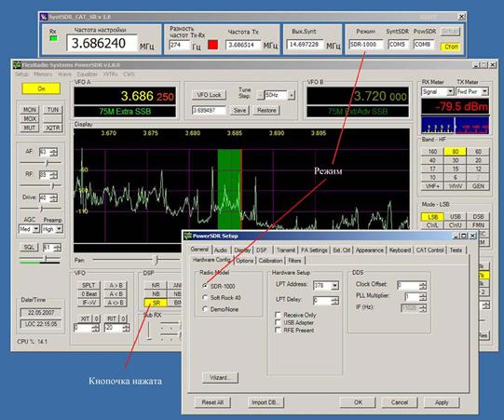
Task: Switch to the Calibration sub-tab
Action: coord(270,261)
